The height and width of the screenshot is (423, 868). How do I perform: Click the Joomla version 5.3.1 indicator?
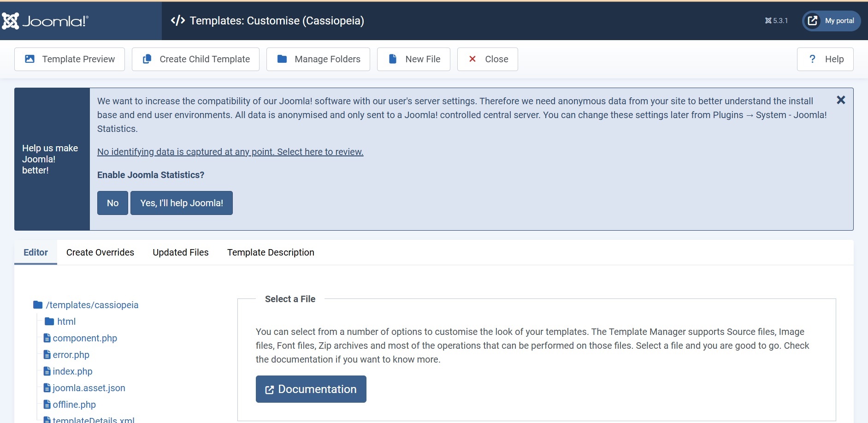pos(776,21)
